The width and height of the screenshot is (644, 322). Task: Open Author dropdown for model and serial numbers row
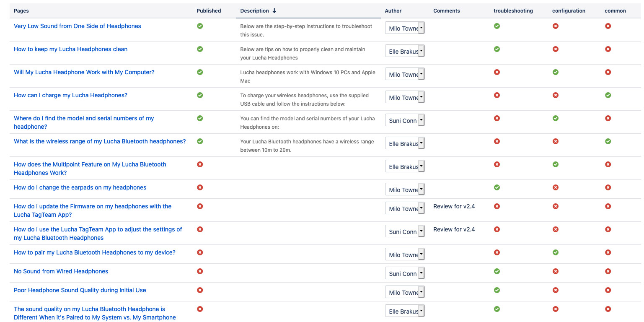pyautogui.click(x=405, y=120)
